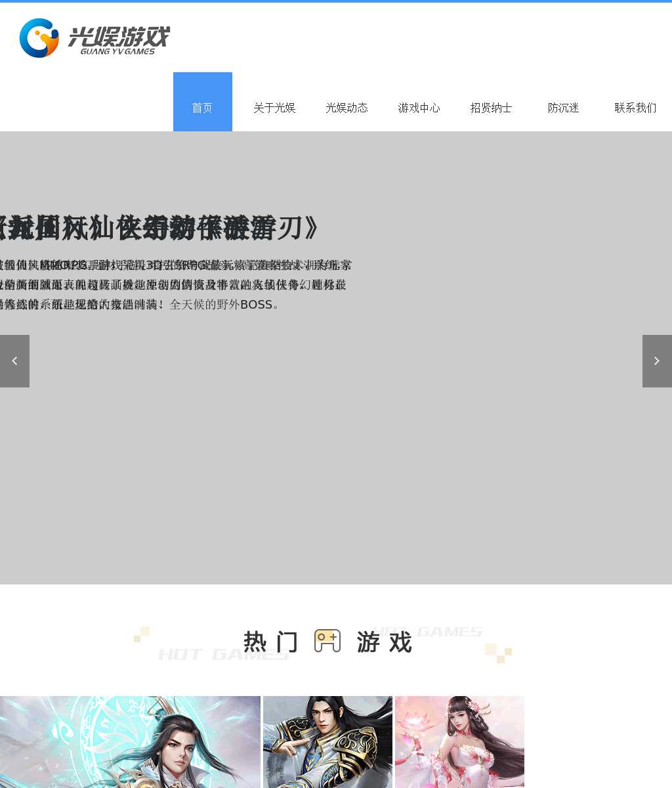Open the 关于光娱 about page
672x788 pixels.
click(x=274, y=108)
